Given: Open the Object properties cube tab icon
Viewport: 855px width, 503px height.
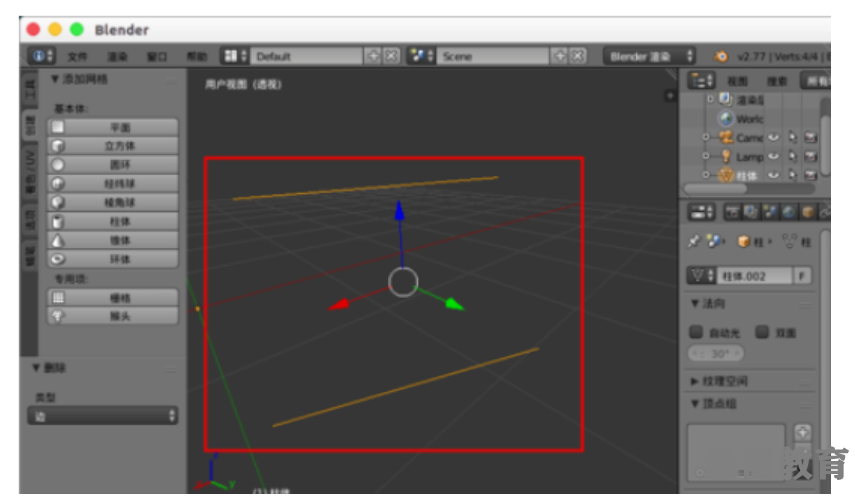Looking at the screenshot, I should (x=808, y=212).
